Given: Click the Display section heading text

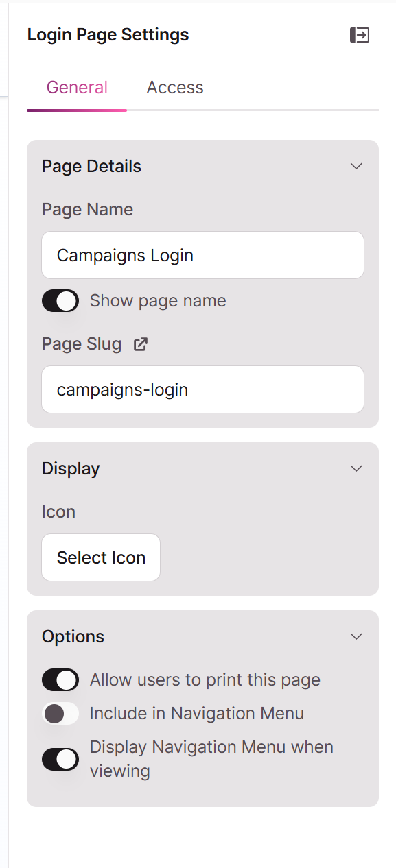Looking at the screenshot, I should click(x=71, y=469).
